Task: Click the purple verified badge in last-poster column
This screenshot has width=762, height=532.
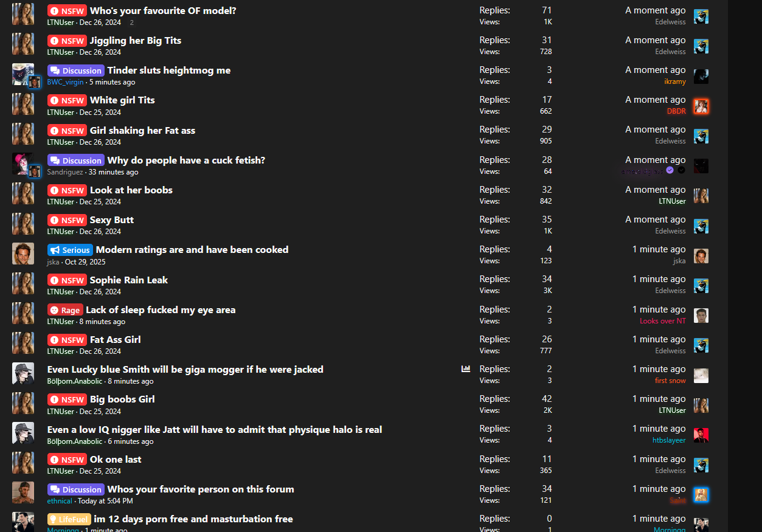Action: click(x=670, y=170)
